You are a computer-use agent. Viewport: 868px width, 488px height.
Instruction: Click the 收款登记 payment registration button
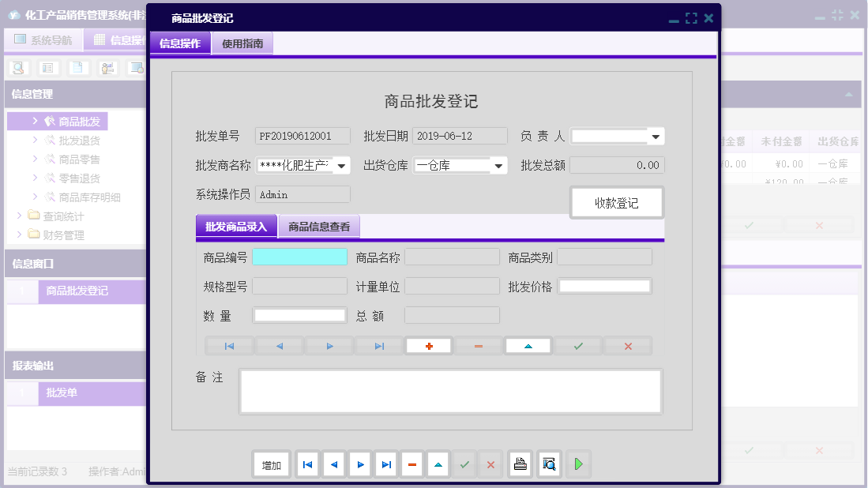[x=617, y=202]
